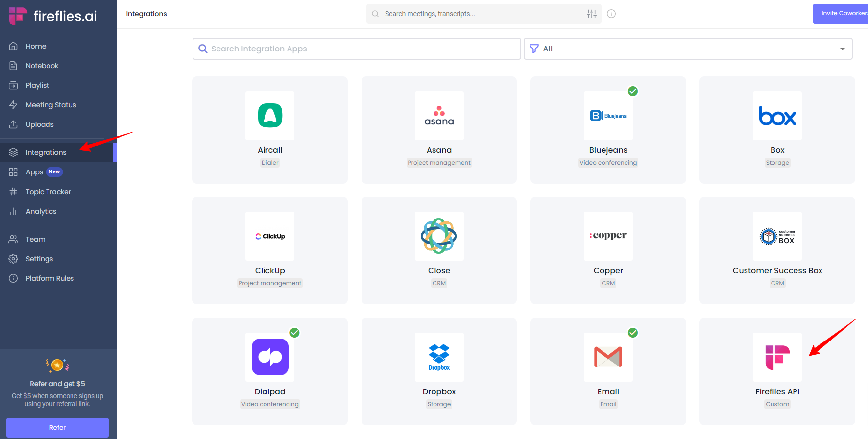
Task: Click the New badge beside Apps
Action: pyautogui.click(x=54, y=172)
